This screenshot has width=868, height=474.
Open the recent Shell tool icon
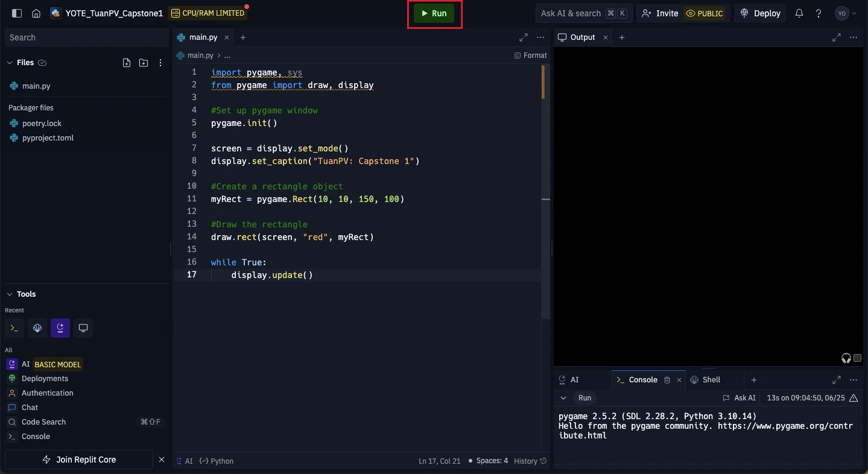37,328
